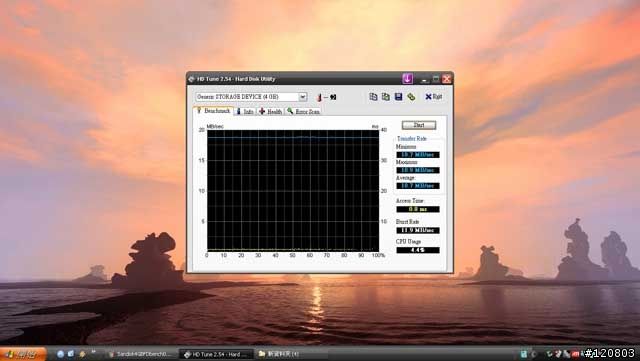Click the benchmark graph area

click(x=293, y=190)
